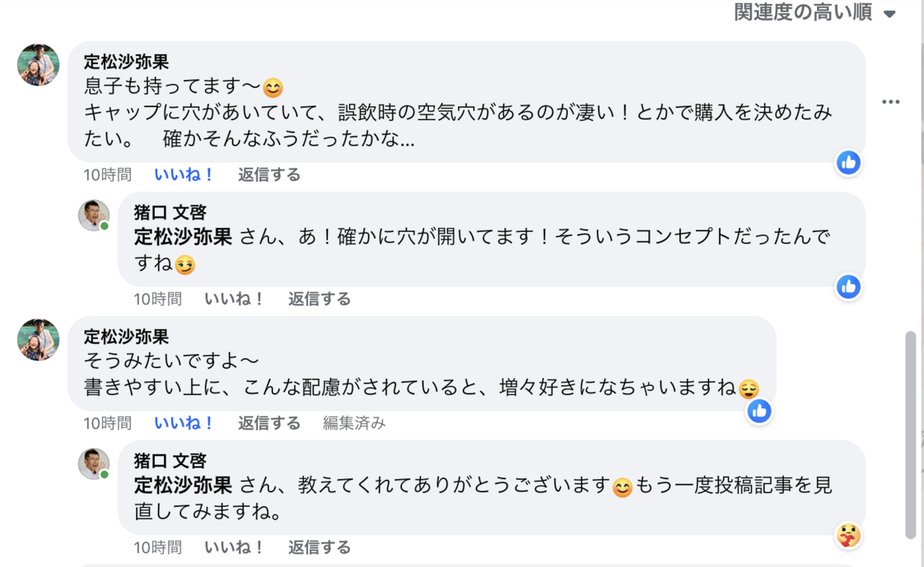
Task: Click 返信する under the first comment
Action: point(269,175)
